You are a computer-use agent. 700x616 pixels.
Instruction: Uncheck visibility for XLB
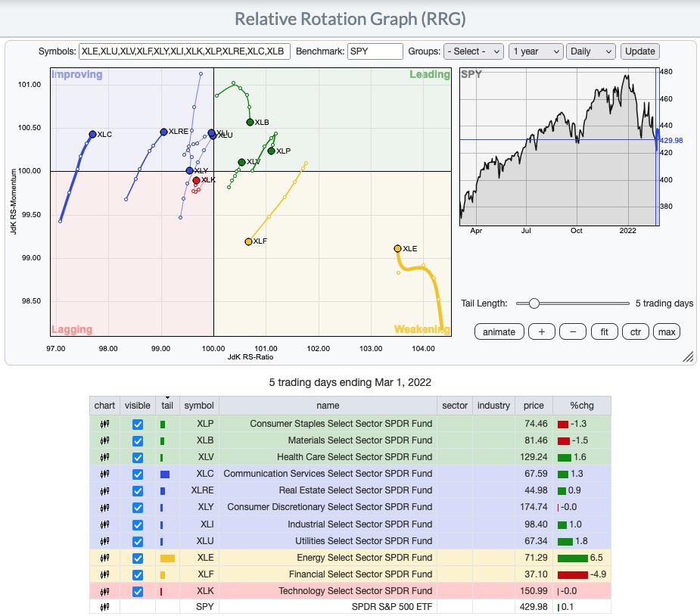(138, 440)
